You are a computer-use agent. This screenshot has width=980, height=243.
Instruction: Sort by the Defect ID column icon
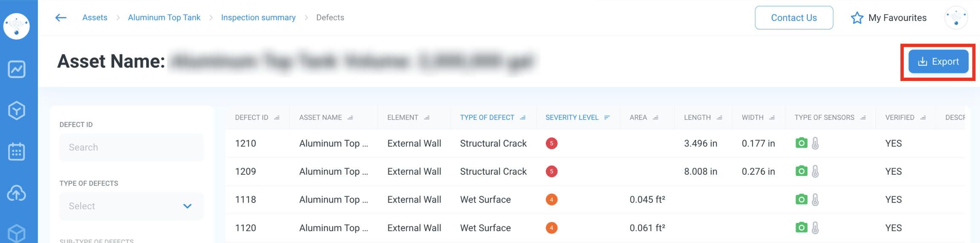tap(277, 118)
